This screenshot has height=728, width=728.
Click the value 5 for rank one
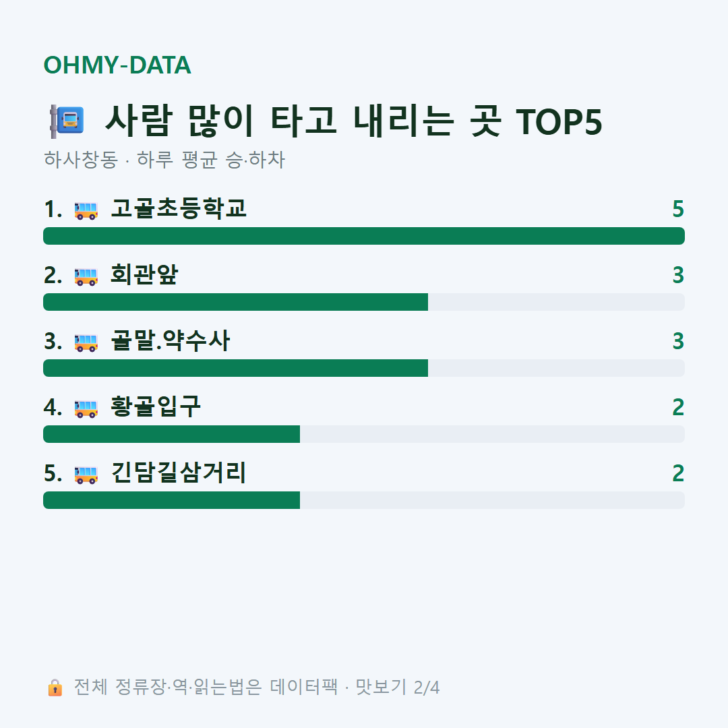[678, 209]
